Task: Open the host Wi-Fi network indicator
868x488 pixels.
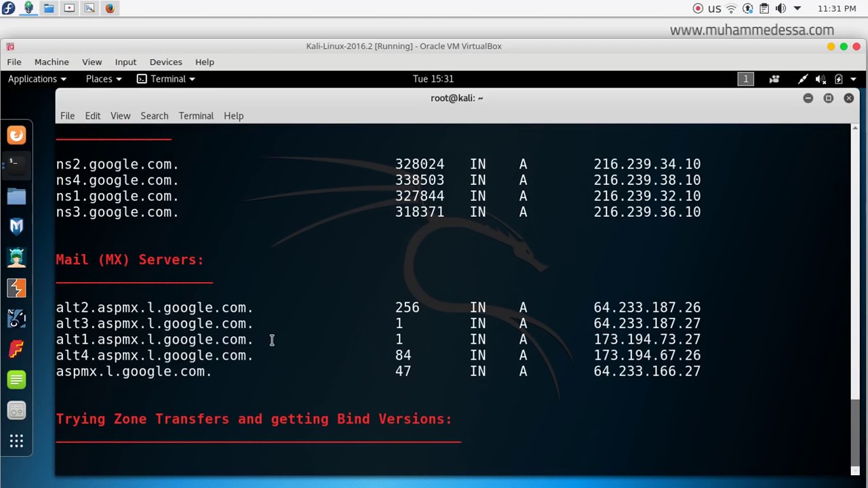Action: 731,8
